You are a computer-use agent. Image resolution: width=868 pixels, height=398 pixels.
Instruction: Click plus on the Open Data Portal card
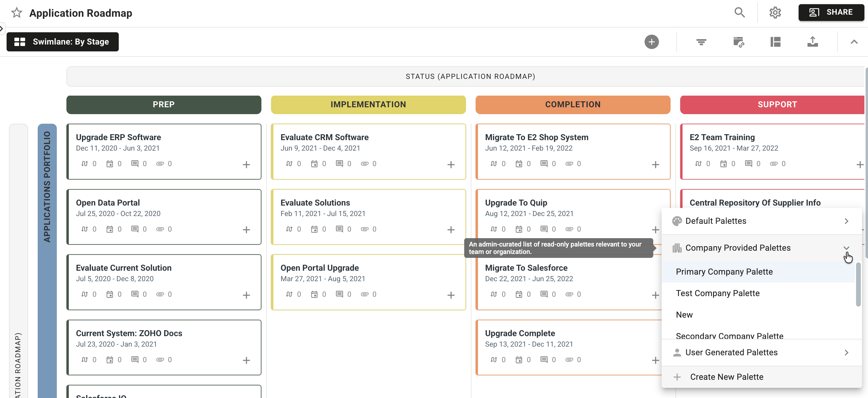point(246,230)
